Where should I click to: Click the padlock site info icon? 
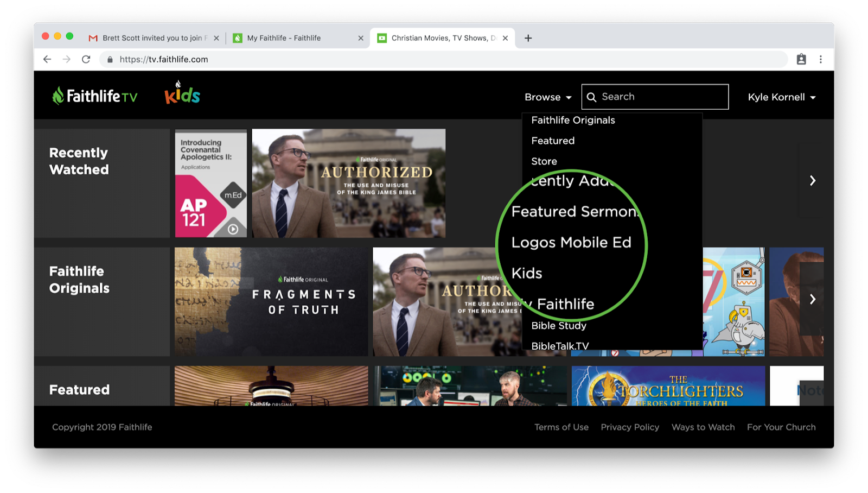pyautogui.click(x=110, y=60)
